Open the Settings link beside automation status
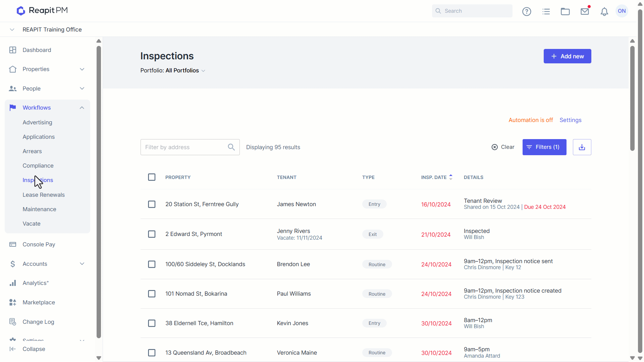644x362 pixels. point(571,120)
